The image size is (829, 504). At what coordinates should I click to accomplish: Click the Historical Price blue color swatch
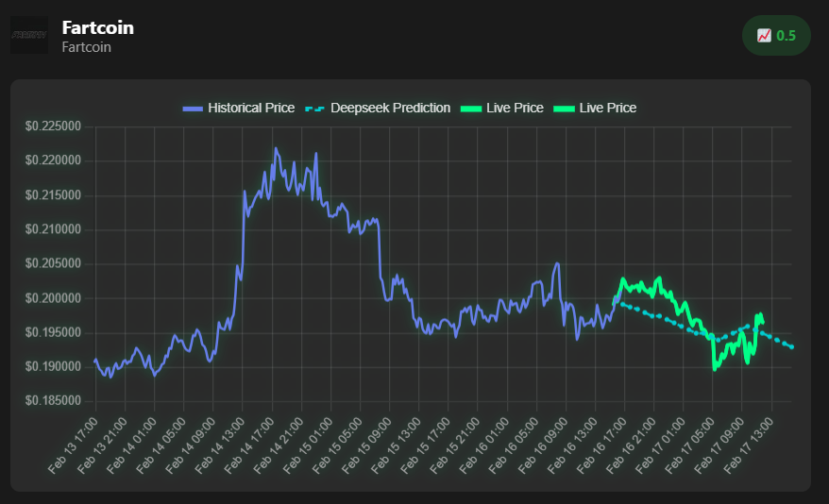(x=193, y=109)
